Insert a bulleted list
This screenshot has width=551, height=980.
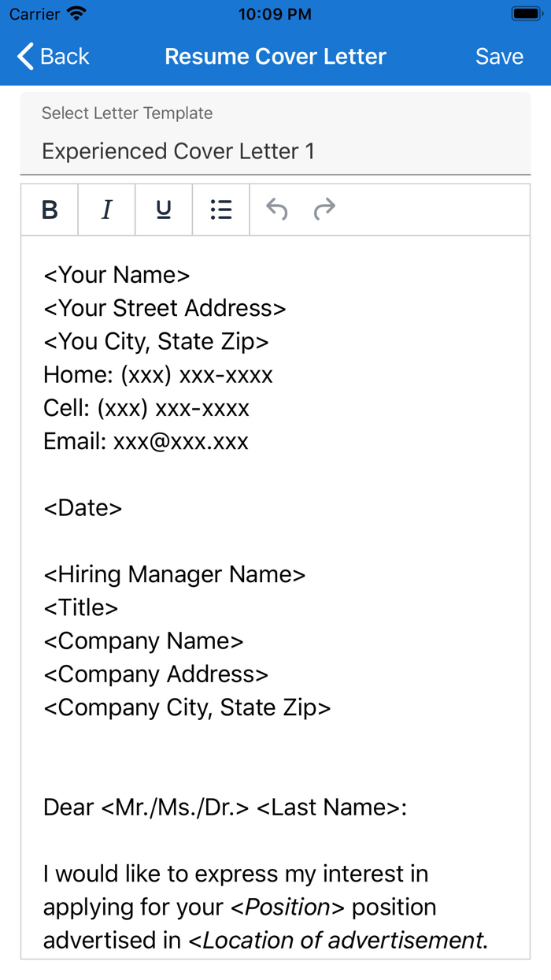point(220,210)
